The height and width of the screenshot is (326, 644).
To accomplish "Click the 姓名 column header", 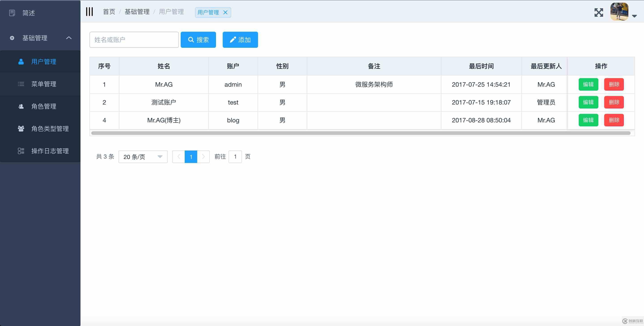I will 164,66.
